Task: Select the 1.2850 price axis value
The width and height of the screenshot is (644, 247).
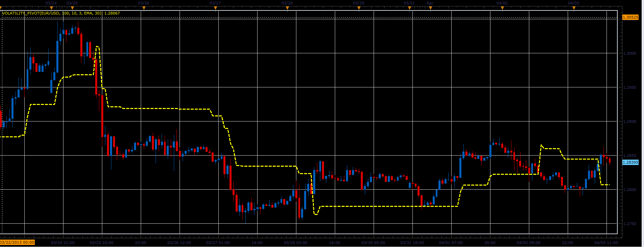Action: click(x=629, y=156)
